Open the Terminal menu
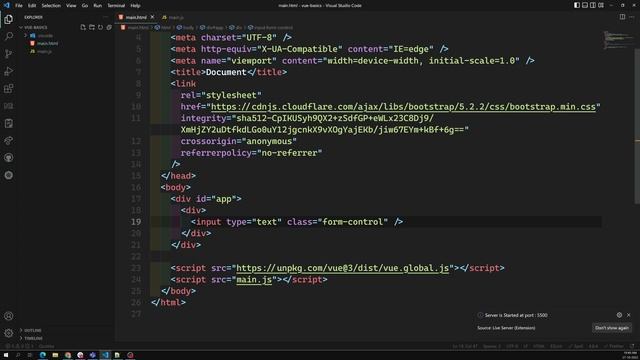 click(116, 6)
